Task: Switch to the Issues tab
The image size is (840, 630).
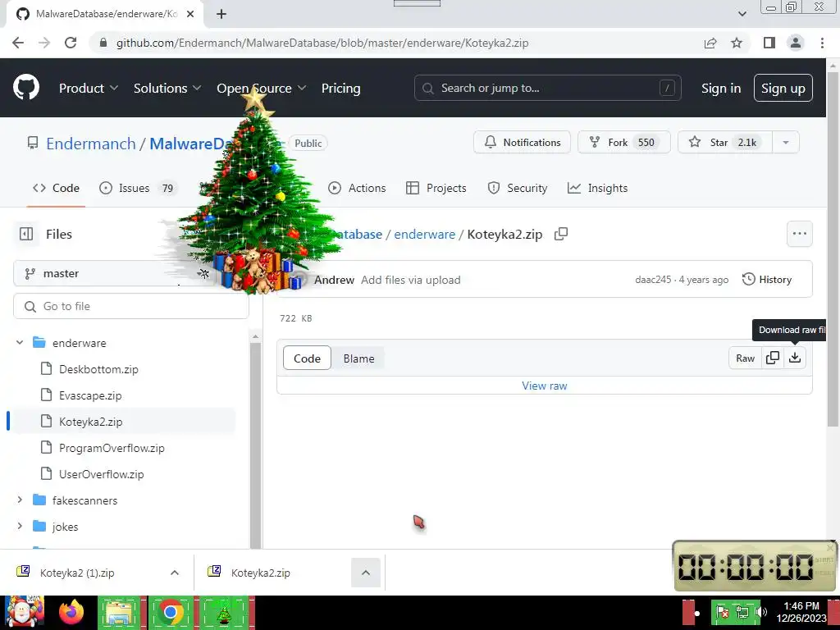Action: [x=137, y=188]
